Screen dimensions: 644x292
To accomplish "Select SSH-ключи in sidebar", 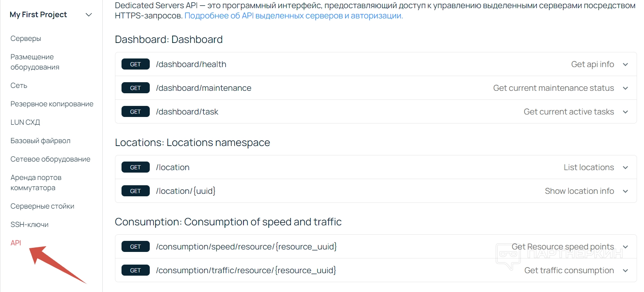I will tap(29, 225).
